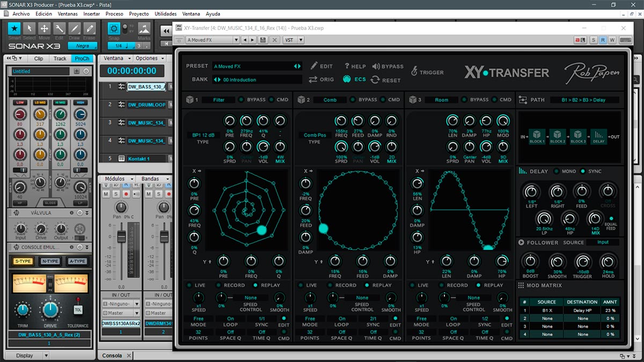Select the S-TYPE console emulator button

(23, 261)
